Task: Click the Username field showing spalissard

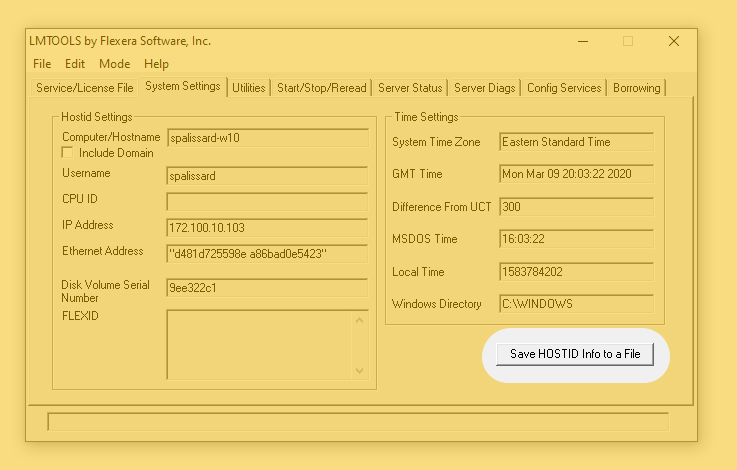Action: (267, 176)
